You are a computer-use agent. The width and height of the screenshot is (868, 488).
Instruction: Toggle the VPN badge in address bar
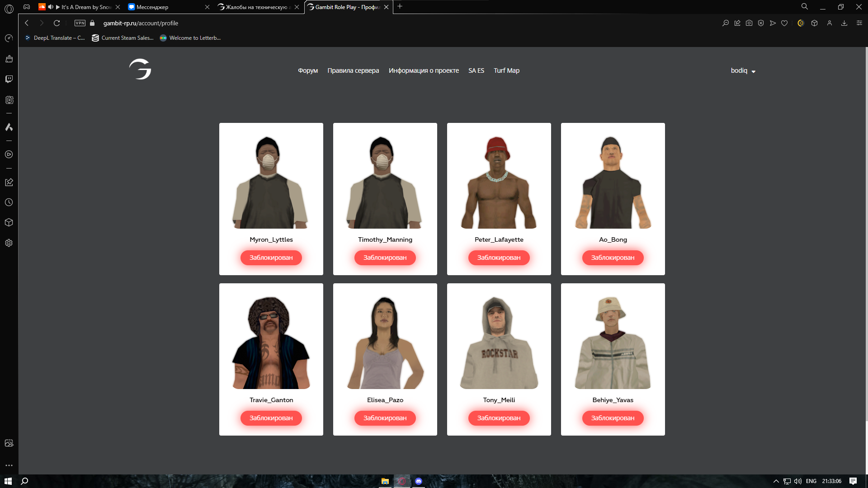point(80,23)
